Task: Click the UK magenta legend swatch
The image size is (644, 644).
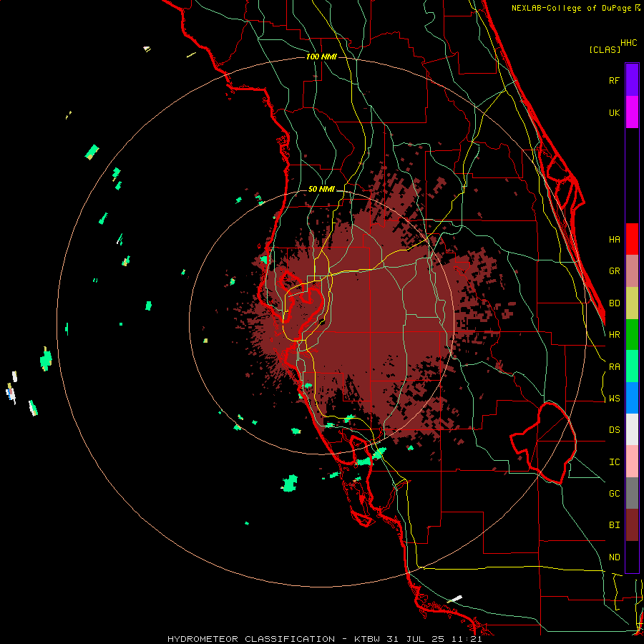Action: [632, 112]
